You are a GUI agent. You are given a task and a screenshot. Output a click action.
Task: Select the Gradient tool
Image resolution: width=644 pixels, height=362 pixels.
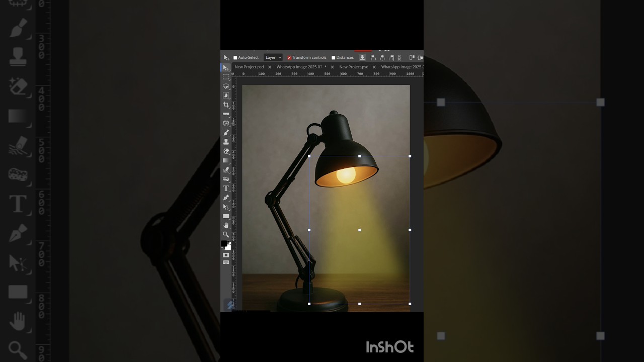point(226,160)
